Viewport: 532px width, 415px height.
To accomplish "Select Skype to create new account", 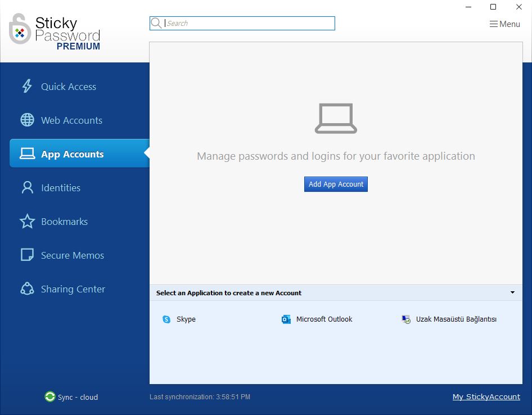I will tap(186, 319).
